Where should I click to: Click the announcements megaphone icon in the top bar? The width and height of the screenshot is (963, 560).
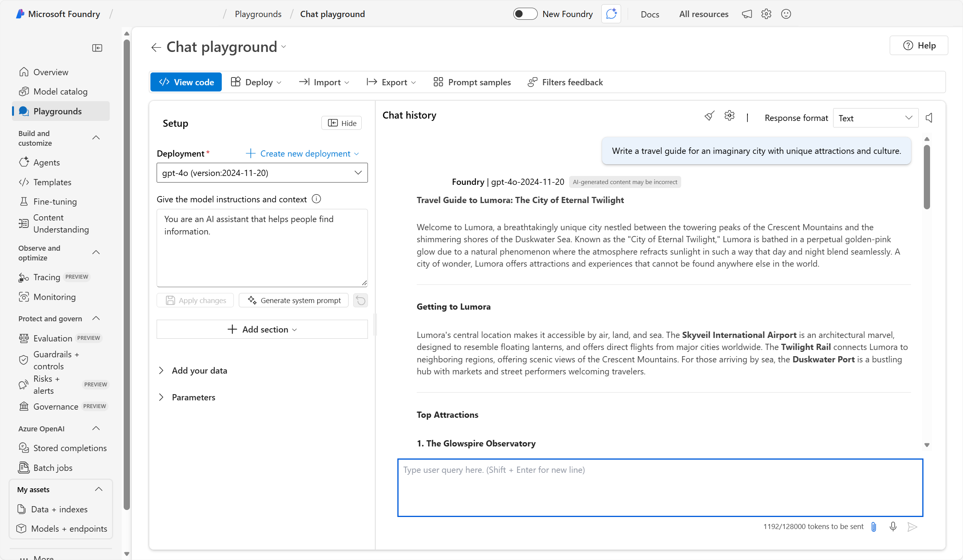point(747,14)
